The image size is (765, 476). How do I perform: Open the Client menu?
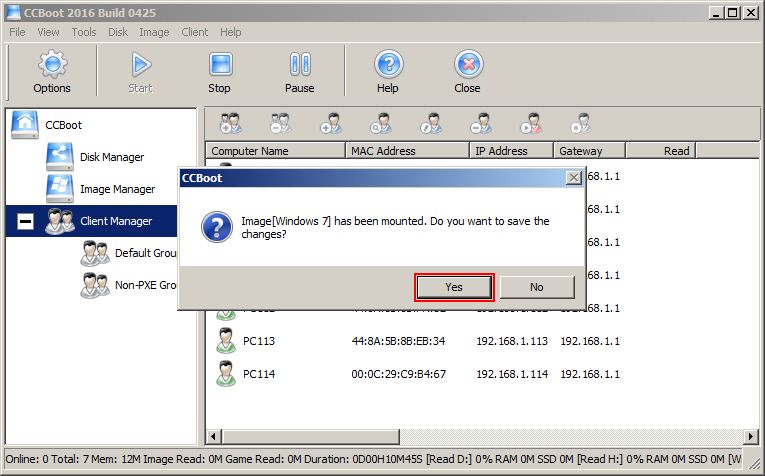click(195, 32)
